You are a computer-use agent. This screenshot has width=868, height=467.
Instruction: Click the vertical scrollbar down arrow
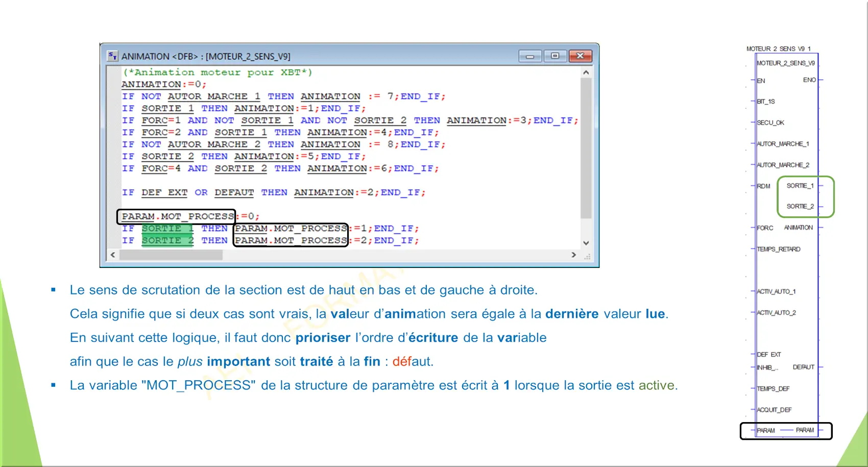(x=586, y=243)
